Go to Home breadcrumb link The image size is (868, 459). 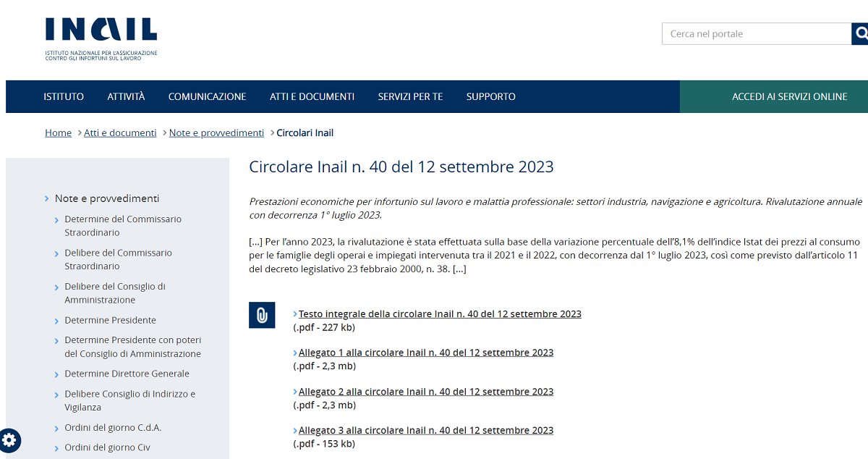coord(58,132)
